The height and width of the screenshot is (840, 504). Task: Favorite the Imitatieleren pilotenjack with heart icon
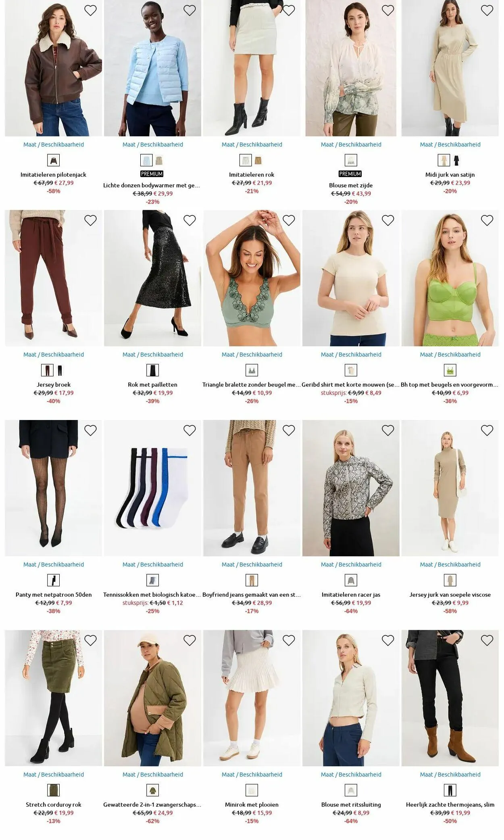90,10
